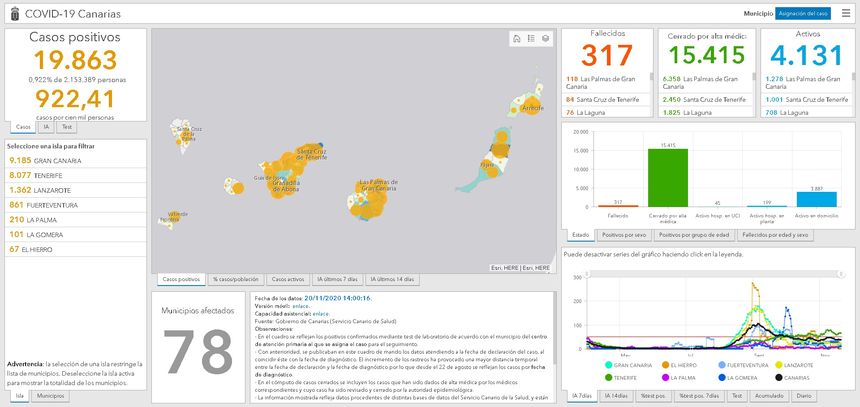This screenshot has width=860, height=407.
Task: Open the Positivos por sexo tab
Action: point(622,235)
